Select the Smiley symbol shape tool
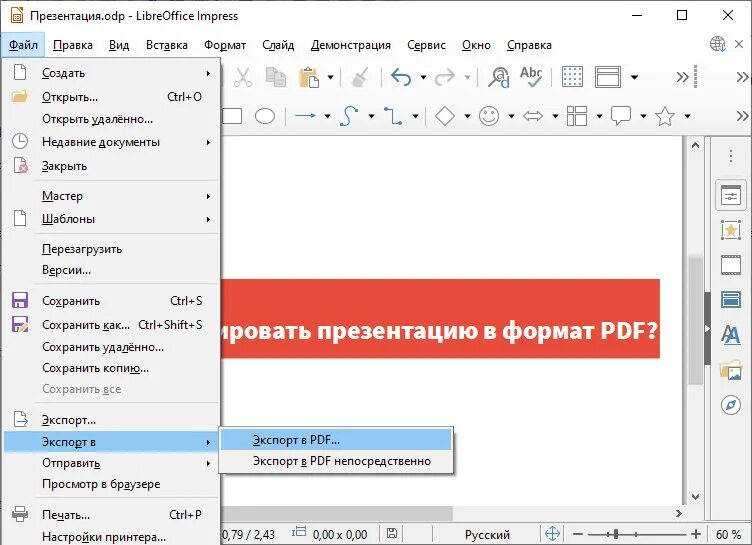The height and width of the screenshot is (545, 752). 489,116
